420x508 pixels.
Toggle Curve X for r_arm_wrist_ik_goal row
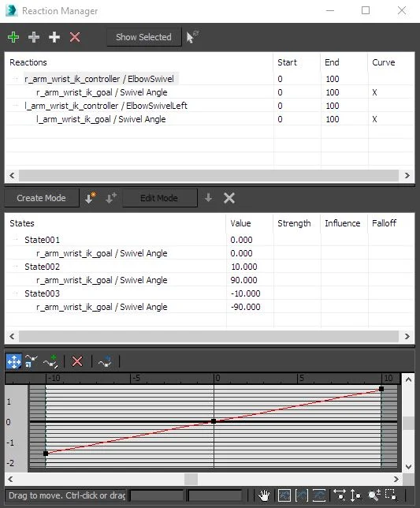374,92
